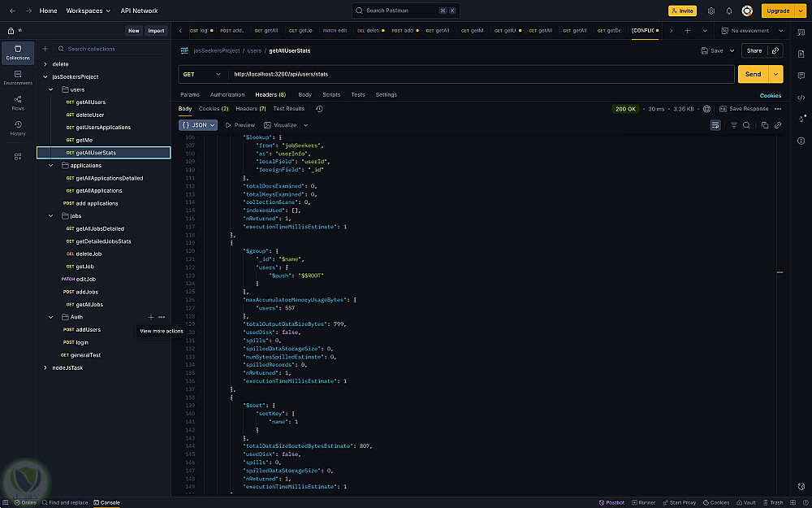The height and width of the screenshot is (508, 812).
Task: Open the code snippet icon in right sidebar
Action: (x=801, y=98)
